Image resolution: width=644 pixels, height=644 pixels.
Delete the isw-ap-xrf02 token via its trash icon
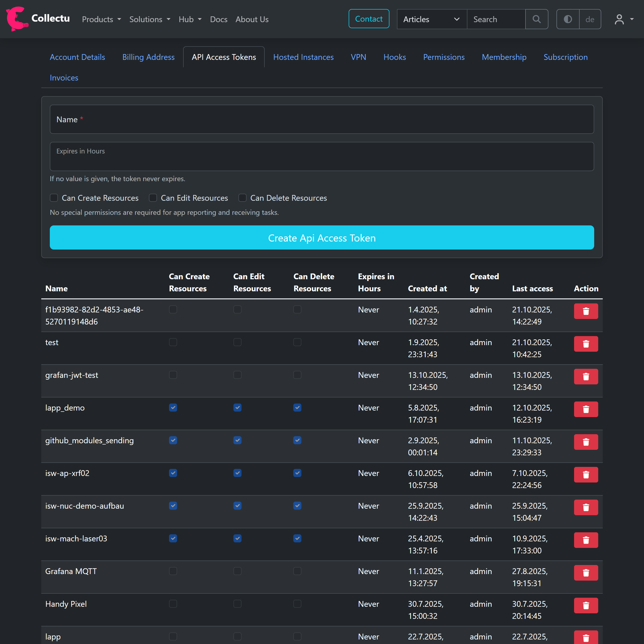point(586,475)
